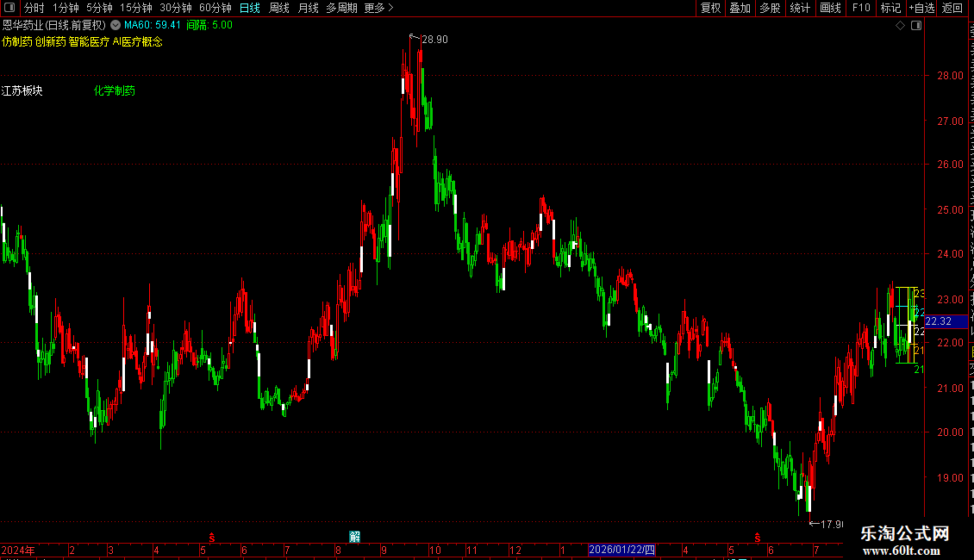Click the teal 解 marker icon on timeline
Screen dimensions: 974x560
coord(354,537)
